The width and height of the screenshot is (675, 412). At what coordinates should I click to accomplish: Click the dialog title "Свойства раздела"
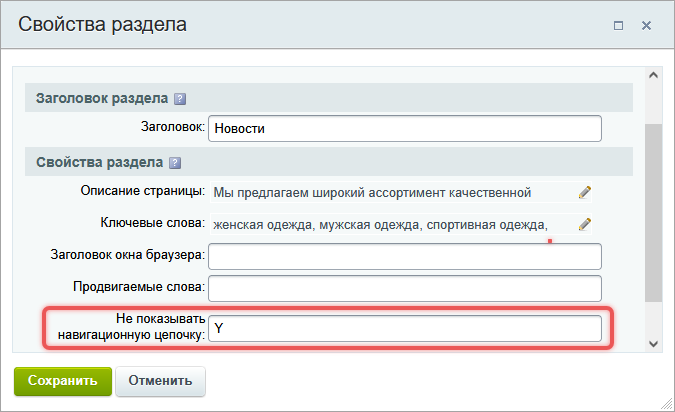(x=102, y=23)
